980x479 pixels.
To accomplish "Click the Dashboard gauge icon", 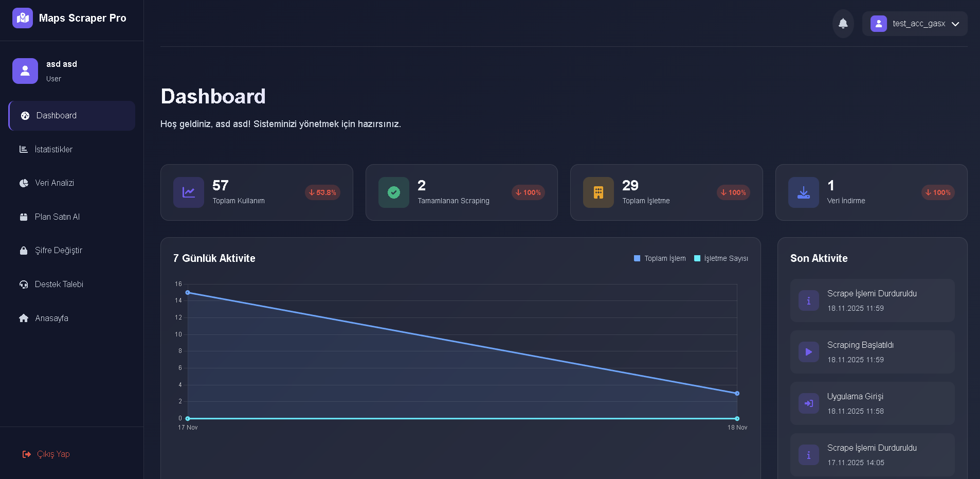I will pos(25,116).
